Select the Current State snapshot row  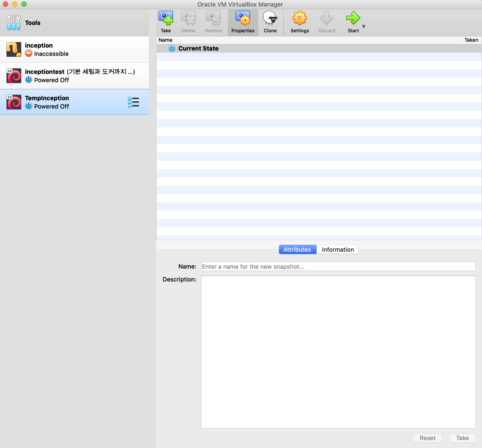[319, 48]
